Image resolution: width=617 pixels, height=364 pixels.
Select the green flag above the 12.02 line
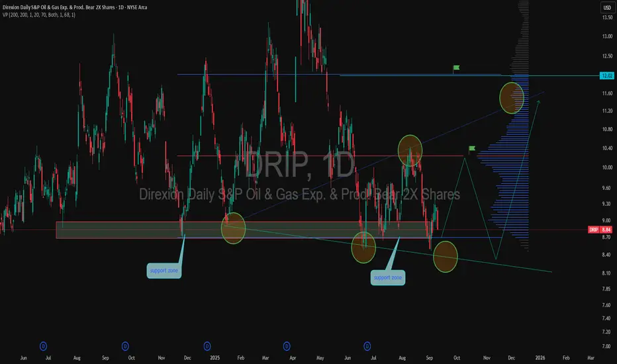coord(456,68)
